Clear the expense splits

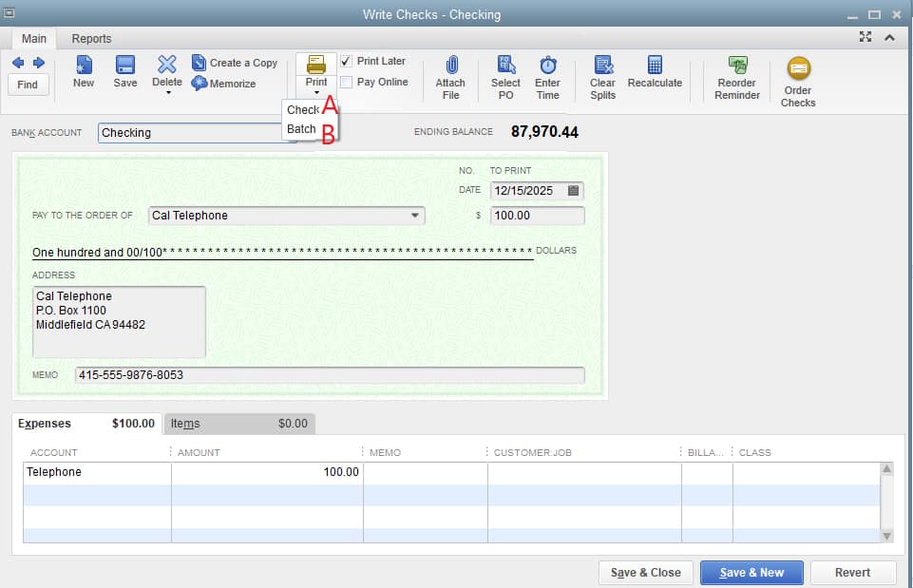pyautogui.click(x=602, y=71)
